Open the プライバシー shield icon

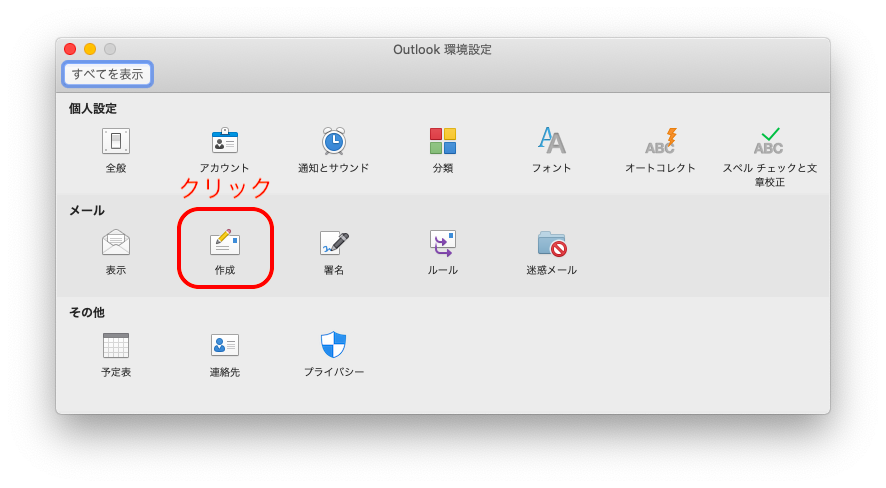[333, 345]
